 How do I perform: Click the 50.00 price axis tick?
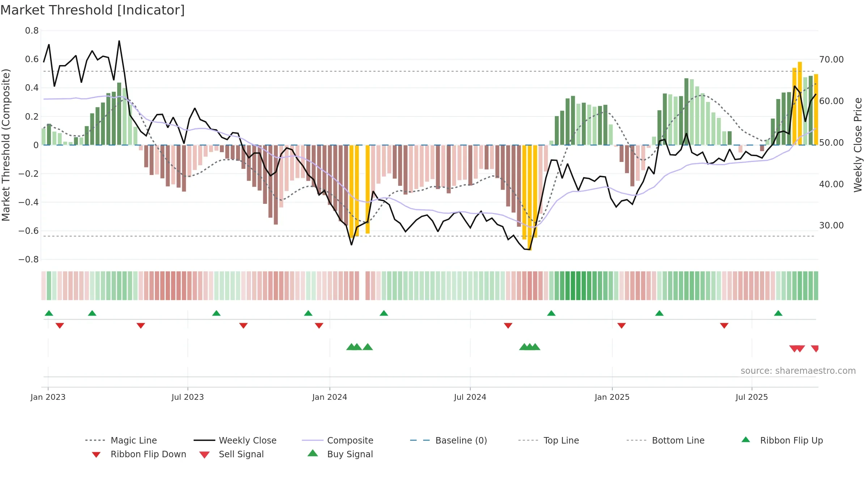pyautogui.click(x=831, y=143)
